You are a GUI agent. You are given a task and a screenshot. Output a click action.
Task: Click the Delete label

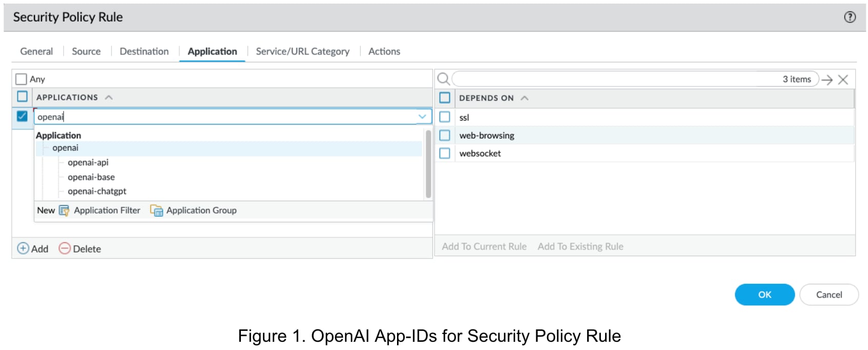click(87, 249)
